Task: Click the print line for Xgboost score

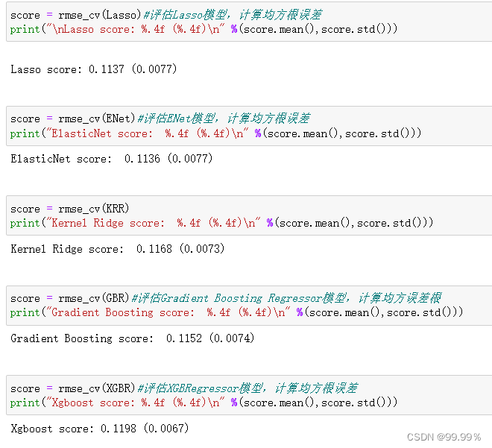Action: [x=204, y=403]
